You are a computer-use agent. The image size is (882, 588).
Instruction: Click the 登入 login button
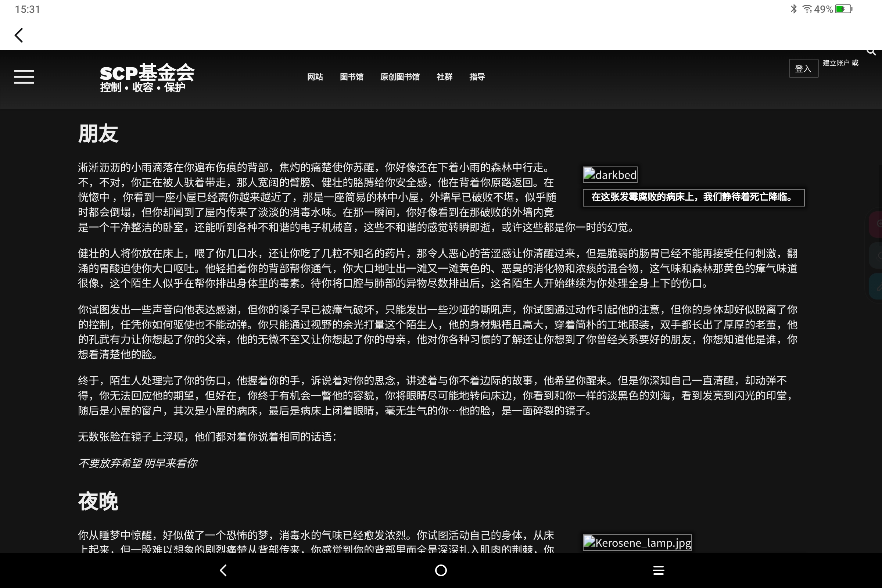(x=804, y=69)
